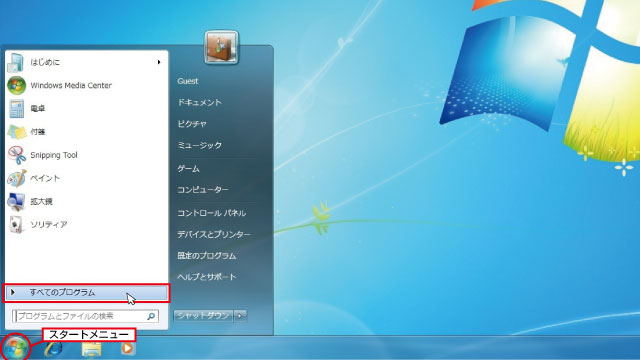The width and height of the screenshot is (640, 360).
Task: Open デバイスとプリンター
Action: point(214,234)
